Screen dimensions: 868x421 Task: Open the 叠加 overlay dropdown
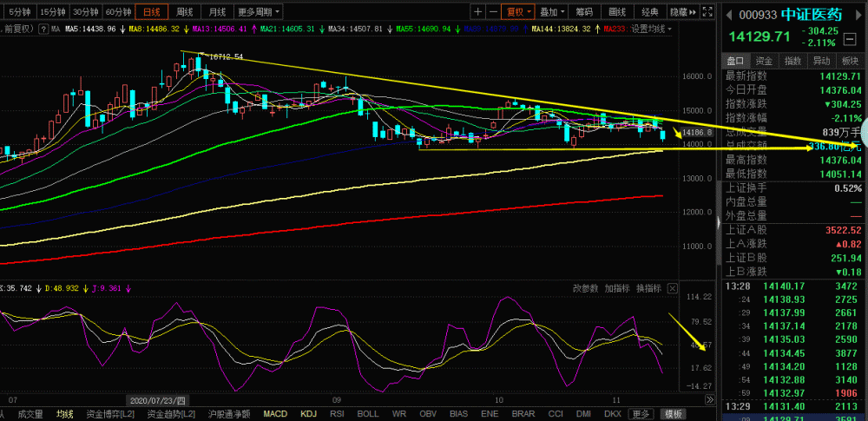tap(552, 11)
